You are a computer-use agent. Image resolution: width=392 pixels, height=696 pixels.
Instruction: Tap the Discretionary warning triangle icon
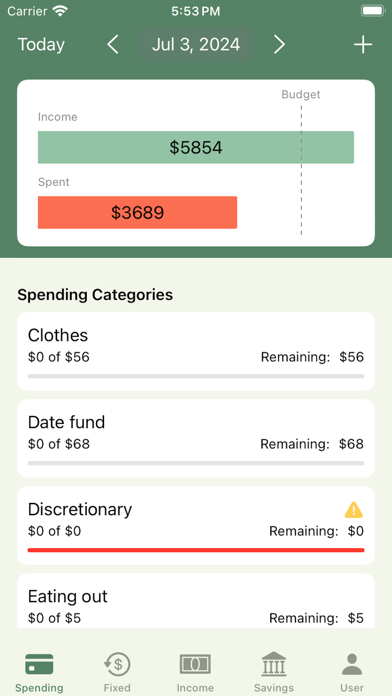pos(354,510)
